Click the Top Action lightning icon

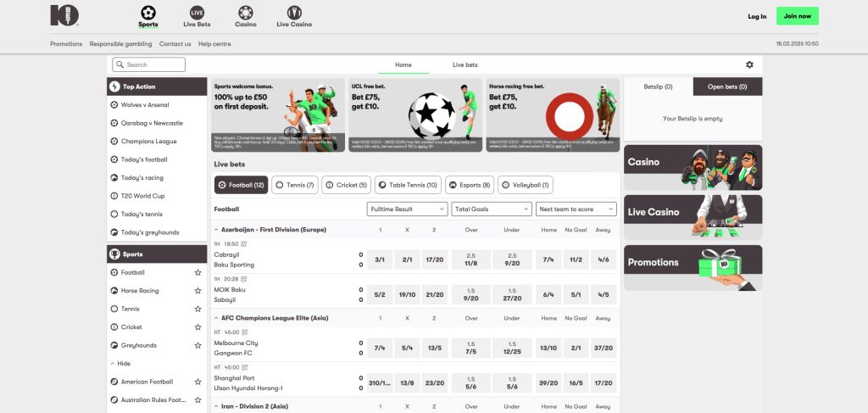point(114,87)
